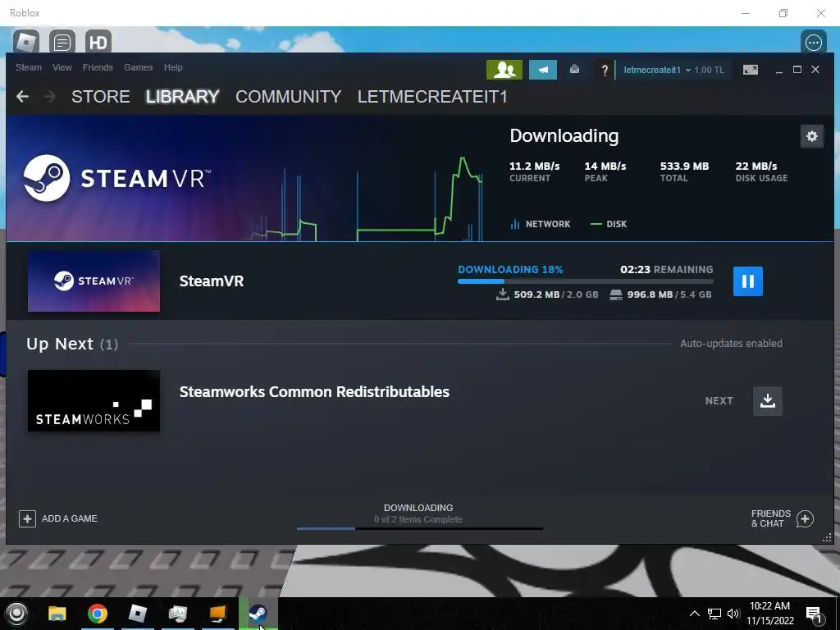Open Friends & Chat plus bubble icon
Viewport: 840px width, 630px height.
click(x=805, y=518)
